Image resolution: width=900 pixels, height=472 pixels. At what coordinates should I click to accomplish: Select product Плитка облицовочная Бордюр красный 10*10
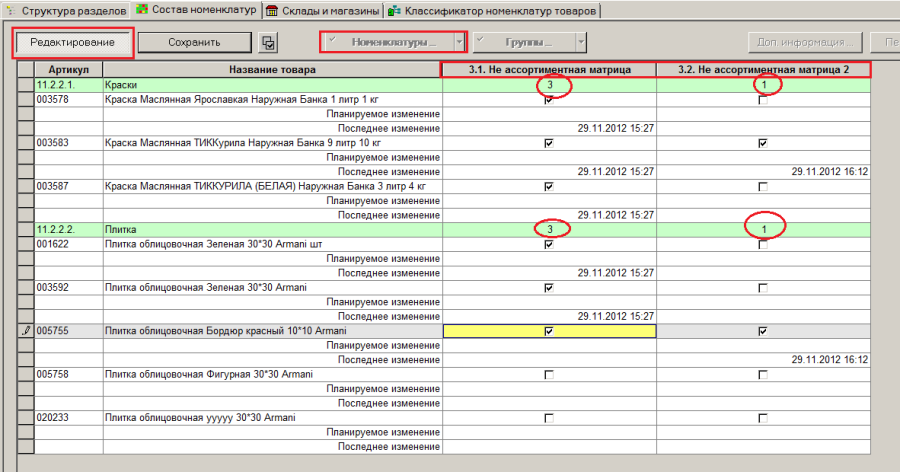273,331
